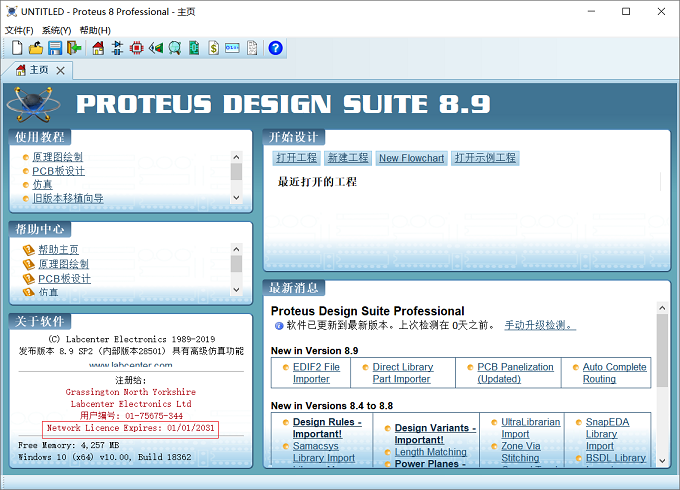
Task: Open Auto Complete Routing link
Action: click(614, 373)
